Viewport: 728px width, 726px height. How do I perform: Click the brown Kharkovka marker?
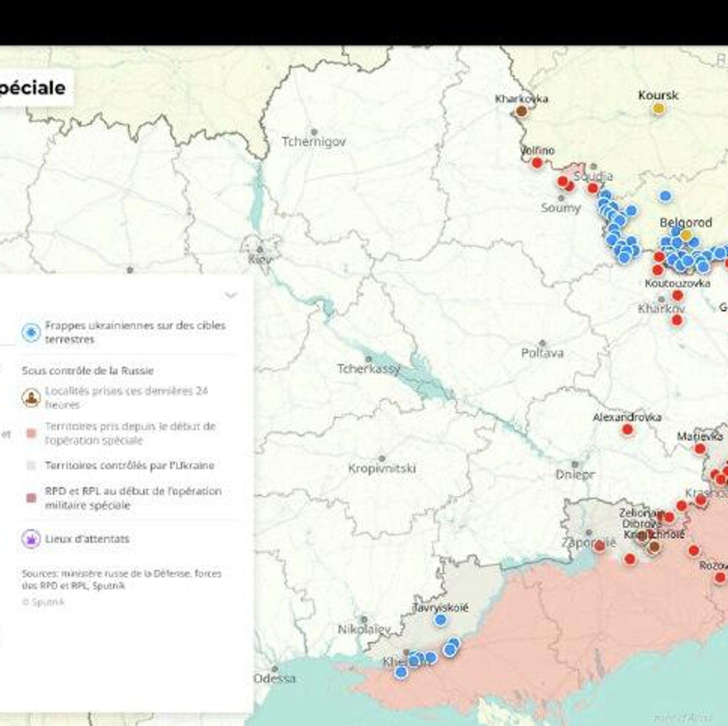click(x=522, y=111)
